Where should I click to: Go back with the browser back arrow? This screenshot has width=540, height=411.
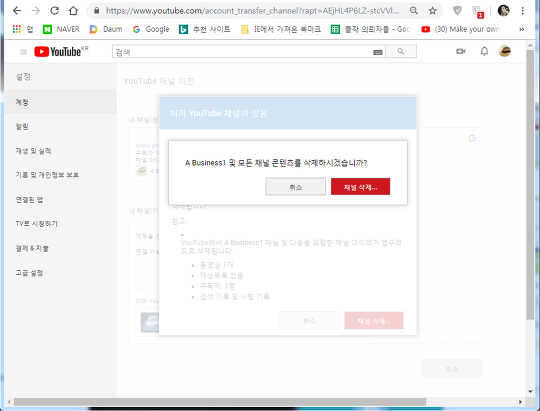point(17,11)
